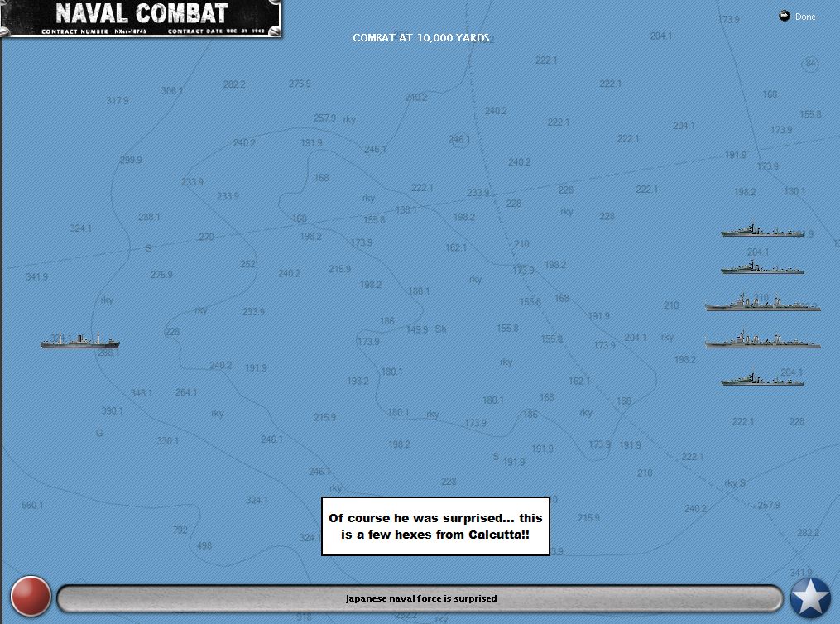The width and height of the screenshot is (840, 624).
Task: Click the 'Japanese naval force is surprised' message bar
Action: click(x=420, y=598)
